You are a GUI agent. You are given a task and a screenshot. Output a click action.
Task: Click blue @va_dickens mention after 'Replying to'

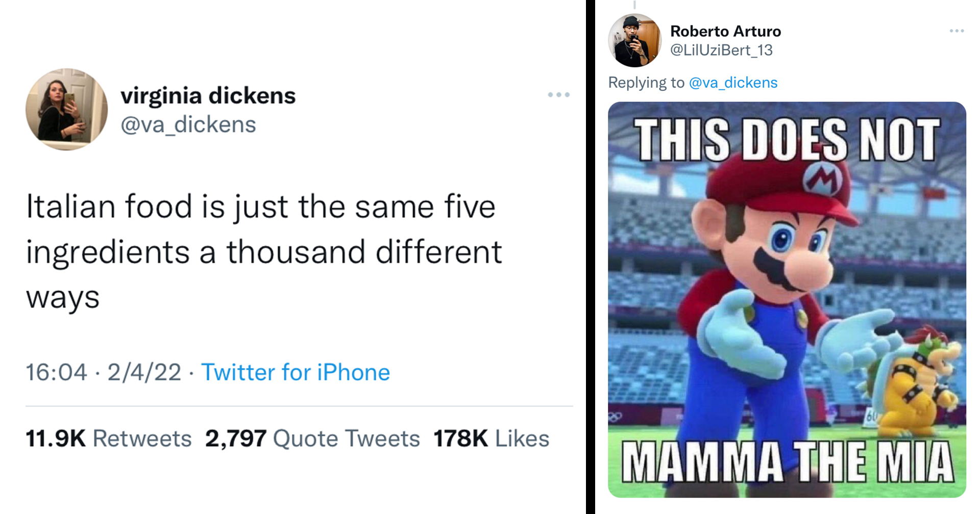tap(733, 83)
